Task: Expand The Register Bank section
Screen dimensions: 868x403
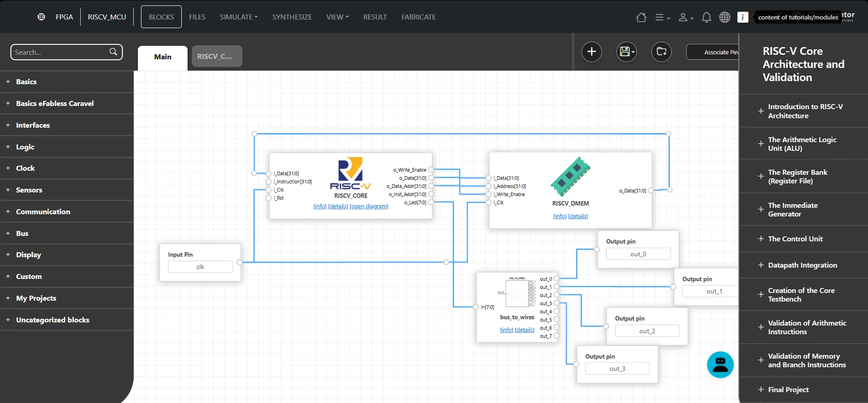Action: (x=803, y=177)
